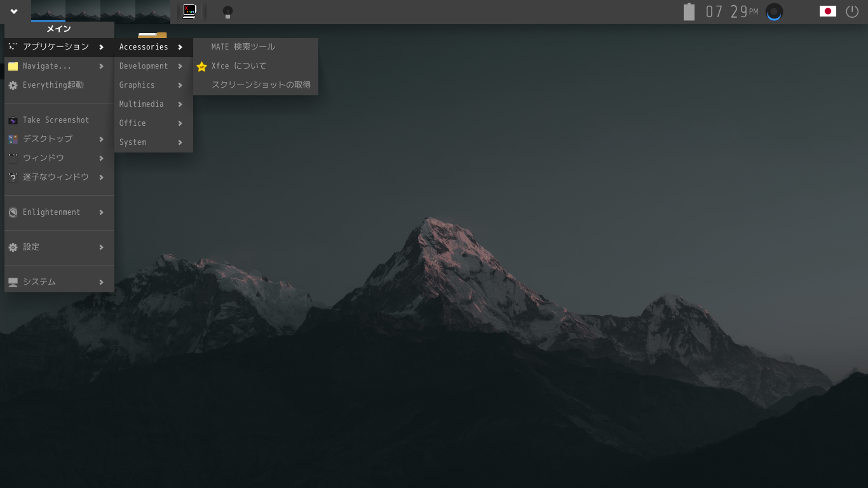
Task: Click the computer icon beside システム
Action: (13, 282)
